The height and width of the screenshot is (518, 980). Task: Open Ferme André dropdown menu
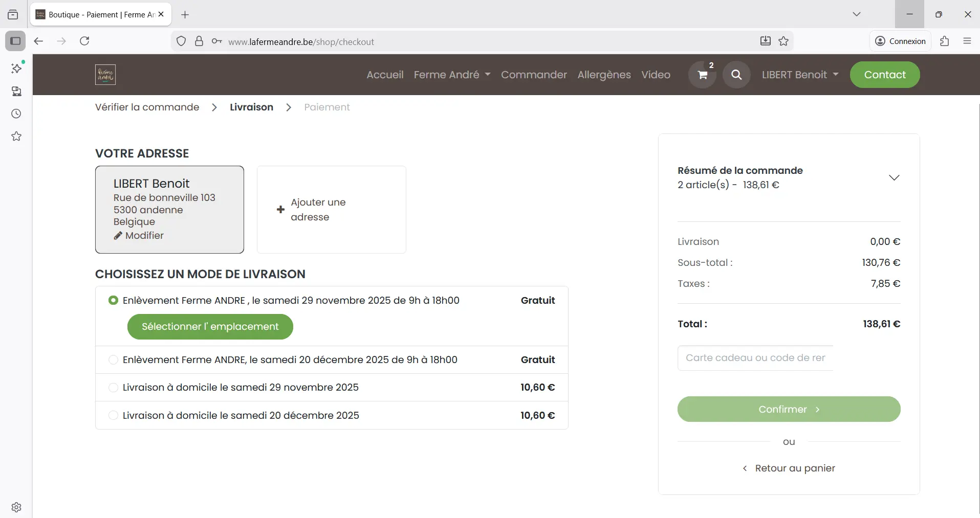click(452, 75)
